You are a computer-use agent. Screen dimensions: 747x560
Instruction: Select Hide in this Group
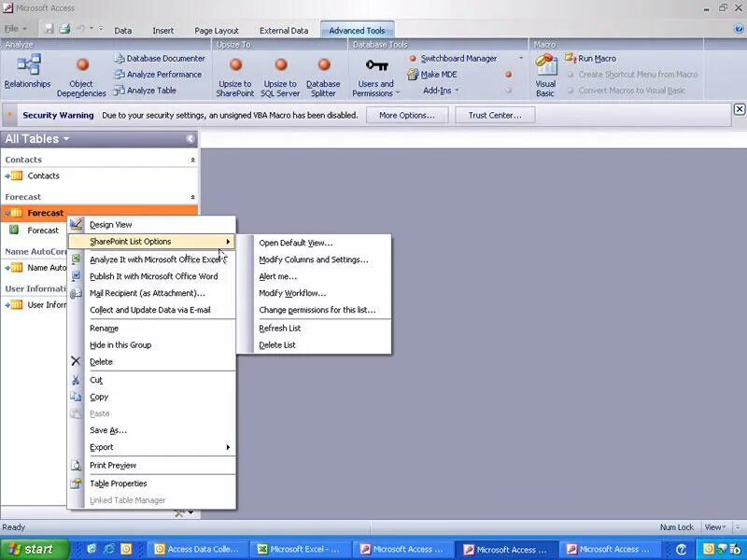151,344
